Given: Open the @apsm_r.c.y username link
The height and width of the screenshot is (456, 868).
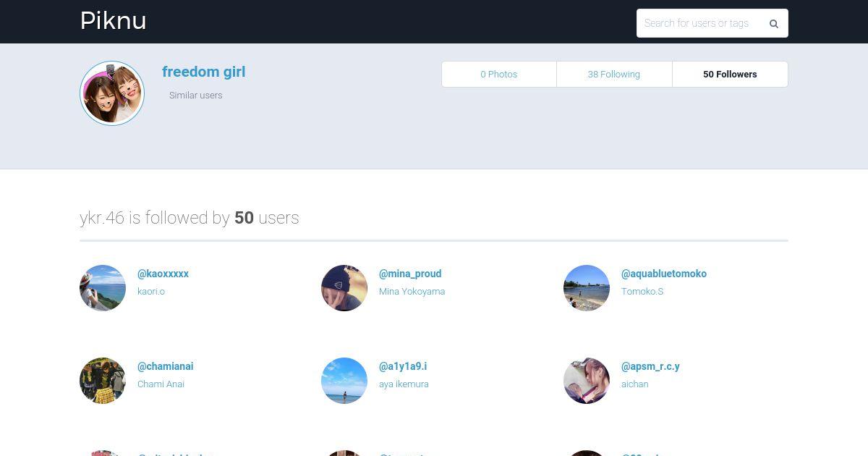Looking at the screenshot, I should pyautogui.click(x=650, y=366).
